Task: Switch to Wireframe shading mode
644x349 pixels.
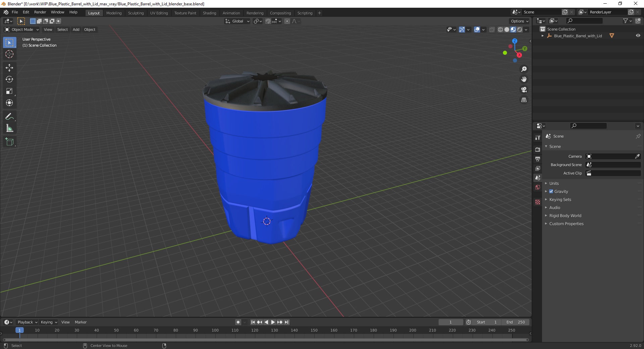Action: pos(500,30)
